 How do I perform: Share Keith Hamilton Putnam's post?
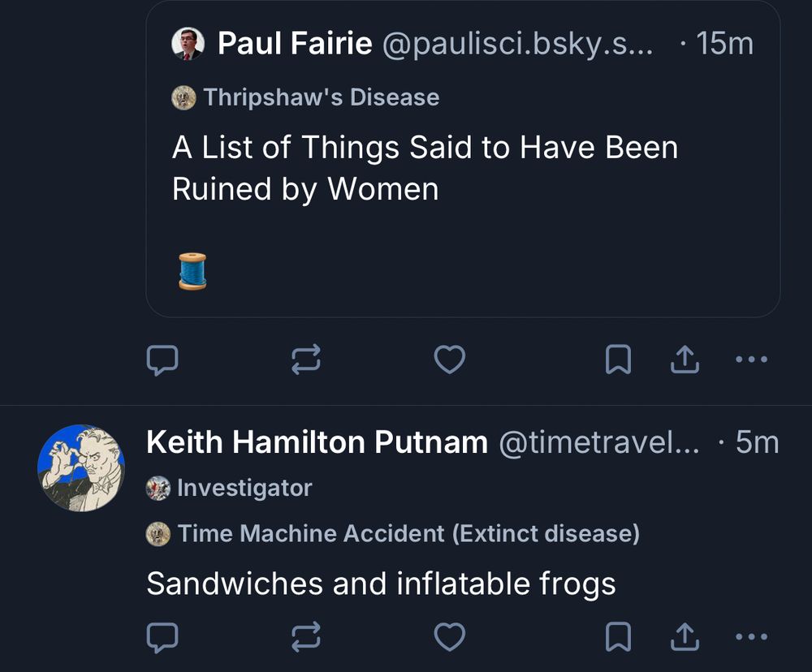pyautogui.click(x=685, y=636)
